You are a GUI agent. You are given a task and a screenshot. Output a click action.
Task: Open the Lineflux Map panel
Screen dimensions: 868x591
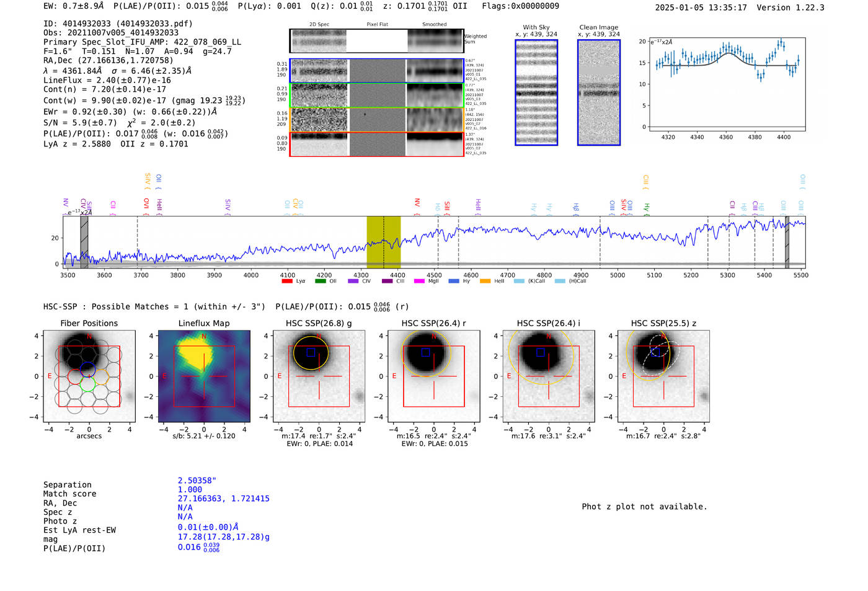tap(204, 376)
